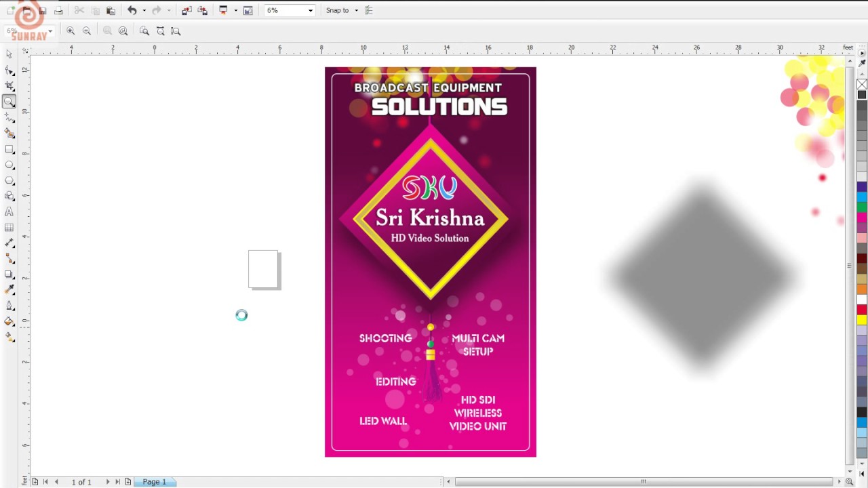Open the Fill tool flyout
The height and width of the screenshot is (488, 868).
[9, 321]
